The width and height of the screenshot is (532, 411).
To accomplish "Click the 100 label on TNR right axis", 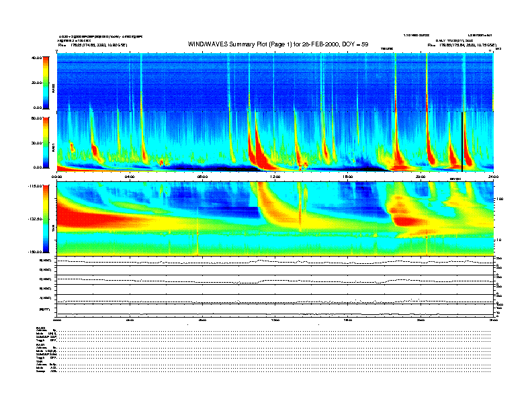I will [x=500, y=199].
